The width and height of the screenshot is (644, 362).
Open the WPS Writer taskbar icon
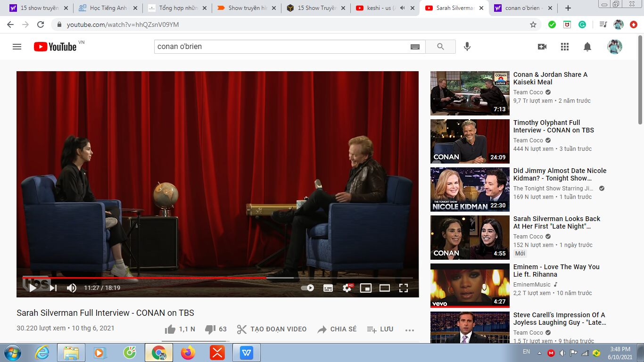[247, 353]
